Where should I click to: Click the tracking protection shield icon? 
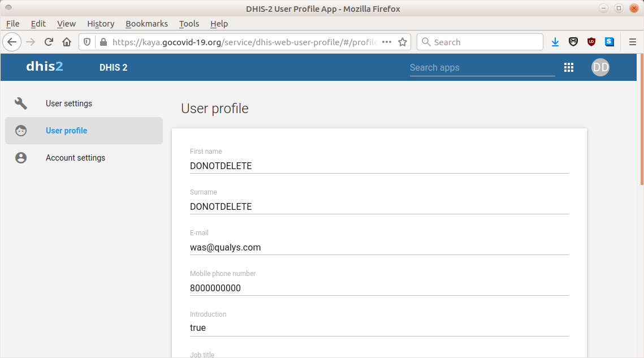click(88, 42)
